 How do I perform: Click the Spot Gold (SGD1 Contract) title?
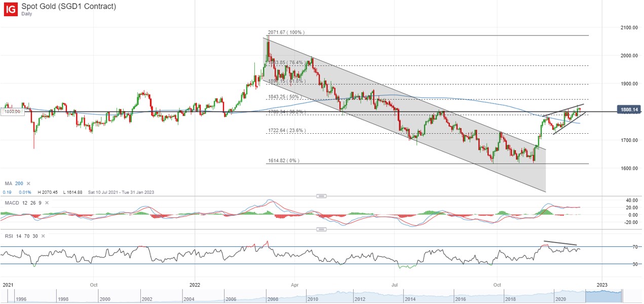tap(69, 7)
